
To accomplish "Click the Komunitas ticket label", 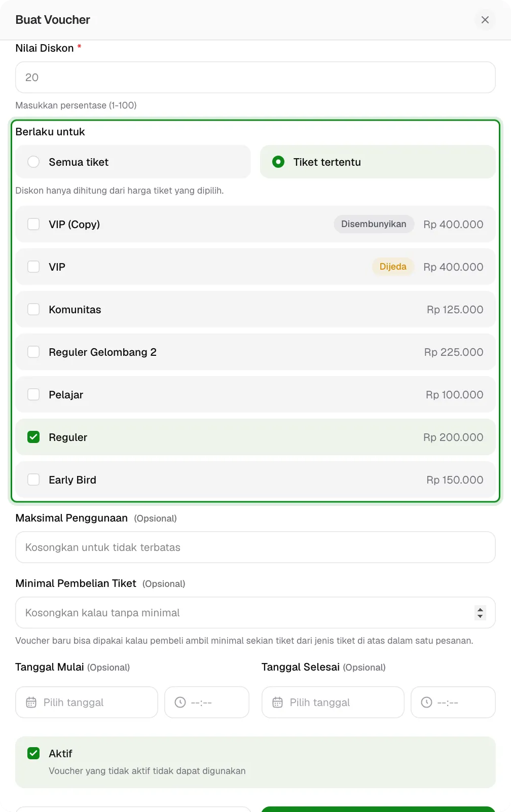I will click(75, 310).
